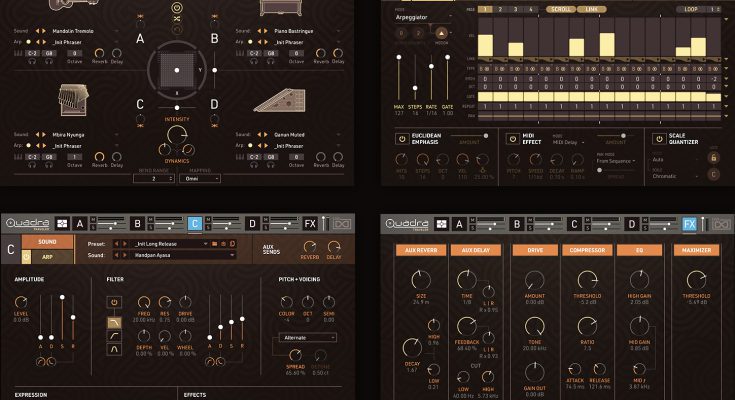Toggle the Euclidean Emphasis power button
Viewport: 735px width, 400px height.
(402, 140)
